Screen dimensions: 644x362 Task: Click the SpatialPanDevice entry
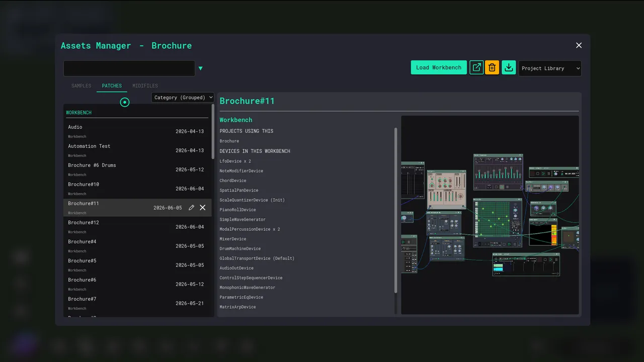[239, 191]
